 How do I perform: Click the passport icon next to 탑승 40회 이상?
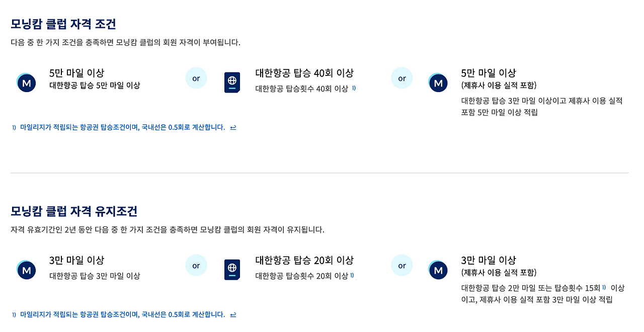[232, 82]
